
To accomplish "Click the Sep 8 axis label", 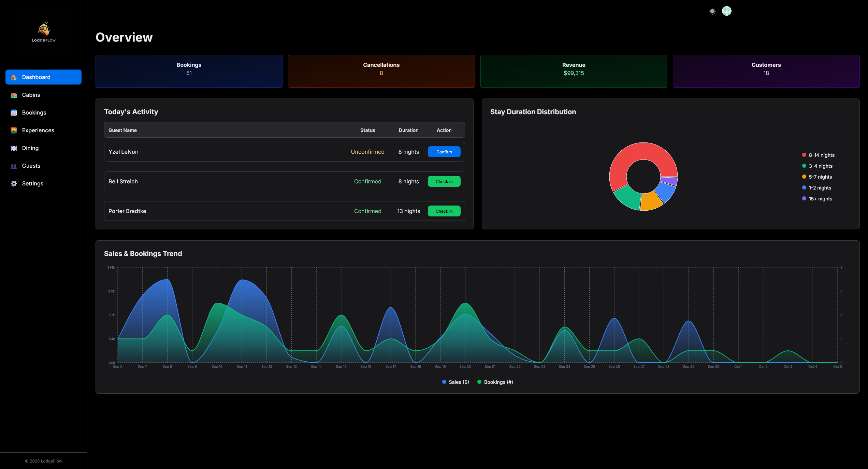I will tap(167, 367).
